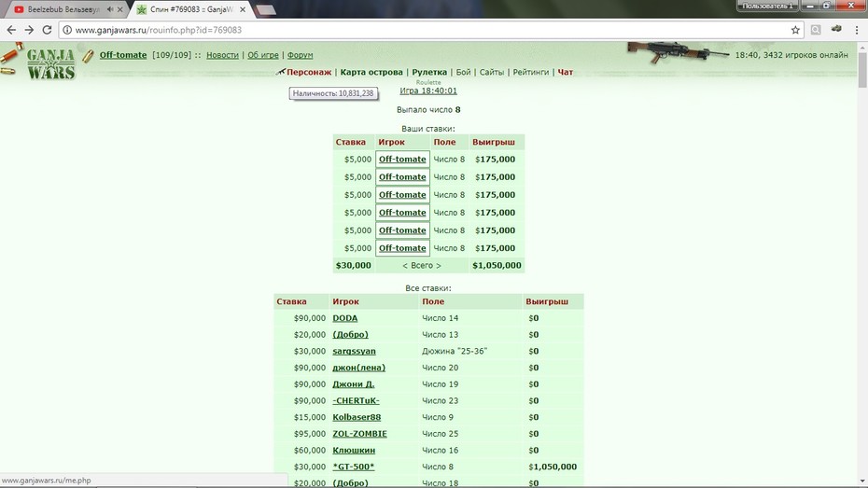Open the Чат menu item
The width and height of the screenshot is (868, 488).
point(566,72)
